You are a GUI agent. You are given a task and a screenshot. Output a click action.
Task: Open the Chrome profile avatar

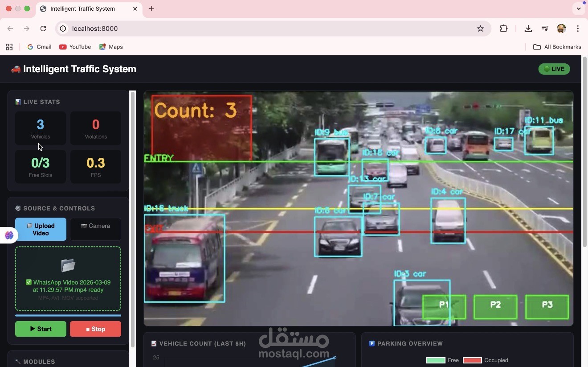coord(561,29)
